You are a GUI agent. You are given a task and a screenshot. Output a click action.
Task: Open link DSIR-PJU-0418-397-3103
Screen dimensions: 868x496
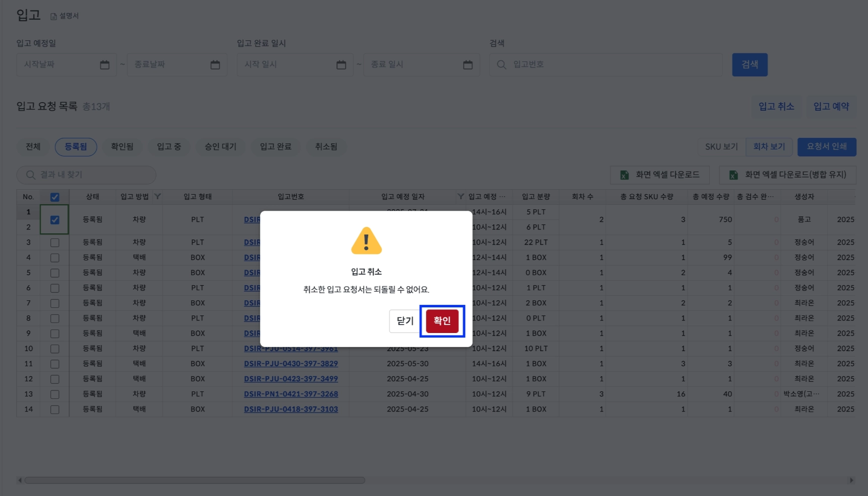pos(291,409)
